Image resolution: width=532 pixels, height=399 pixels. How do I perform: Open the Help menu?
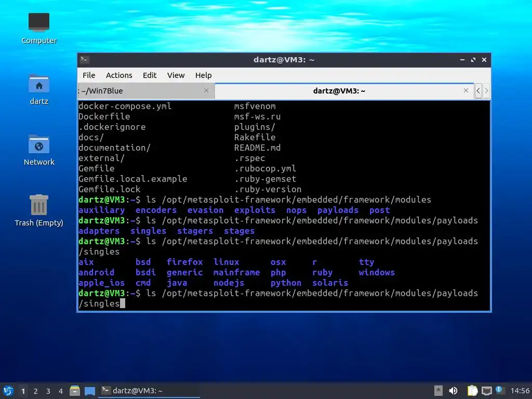(x=203, y=75)
